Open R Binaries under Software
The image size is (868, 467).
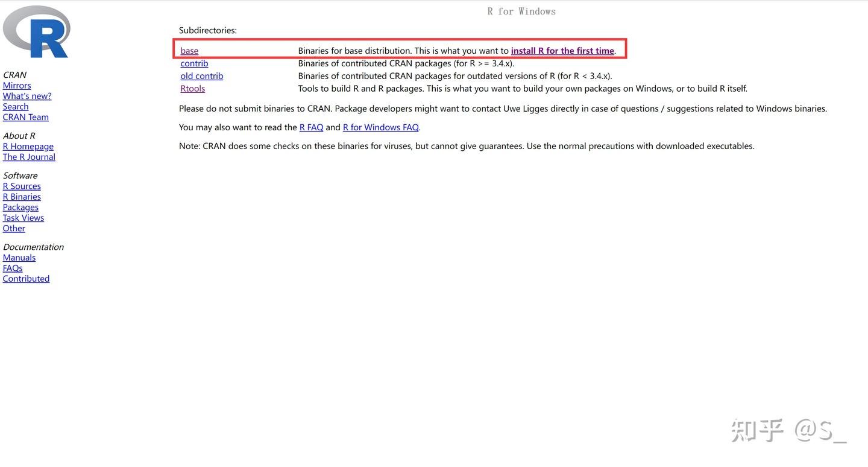click(x=22, y=197)
